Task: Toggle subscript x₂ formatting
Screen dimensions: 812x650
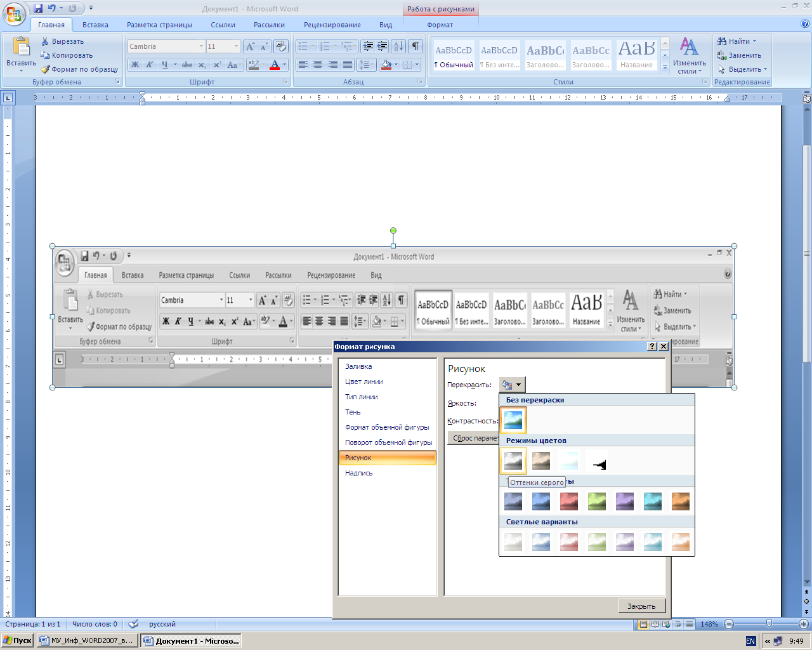Action: tap(202, 65)
